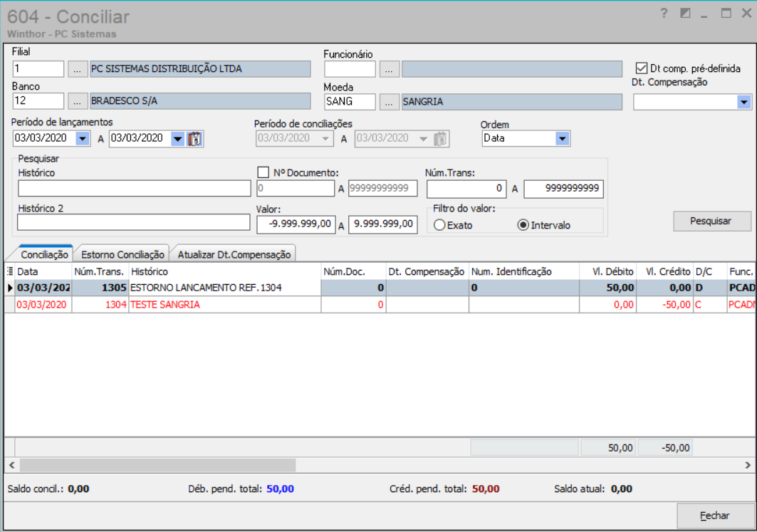Viewport: 757px width, 532px height.
Task: Open Moeda lookup ellipsis button
Action: tap(389, 102)
